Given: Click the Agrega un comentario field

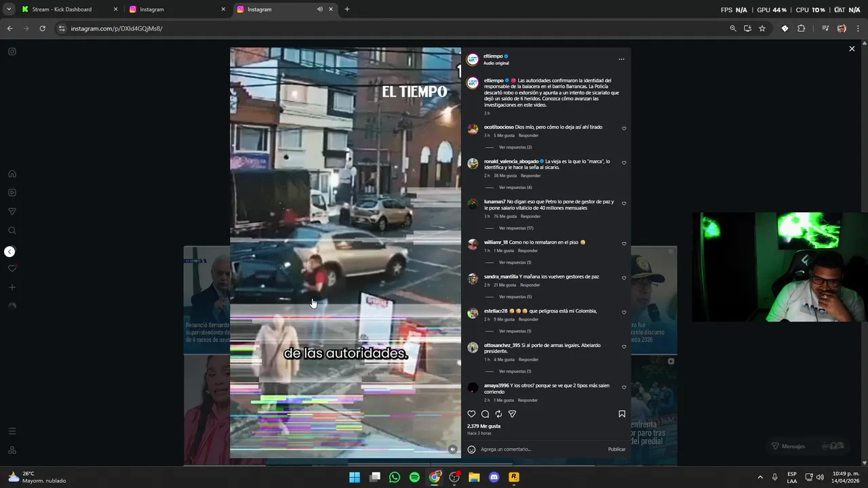Looking at the screenshot, I should coord(541,449).
